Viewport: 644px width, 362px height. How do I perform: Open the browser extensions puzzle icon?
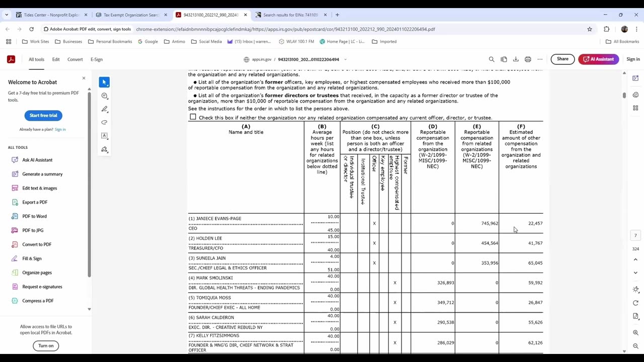pyautogui.click(x=607, y=29)
